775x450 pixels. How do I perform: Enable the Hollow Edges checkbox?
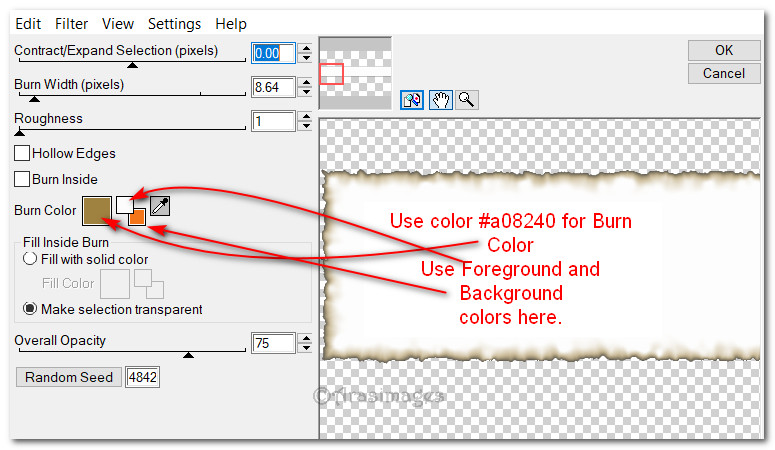pos(22,154)
